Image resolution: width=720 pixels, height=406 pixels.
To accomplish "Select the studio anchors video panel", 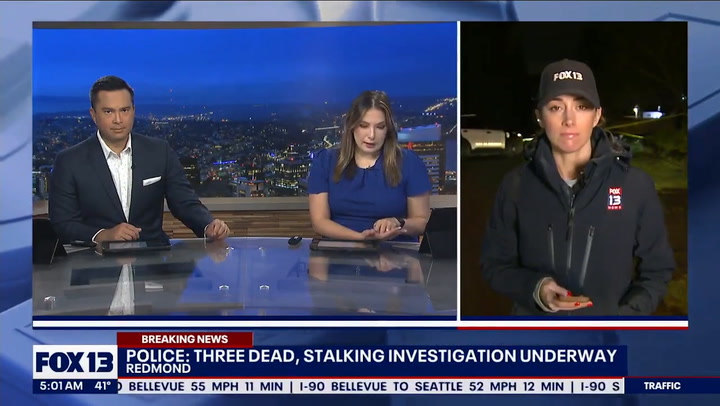I will (x=244, y=170).
